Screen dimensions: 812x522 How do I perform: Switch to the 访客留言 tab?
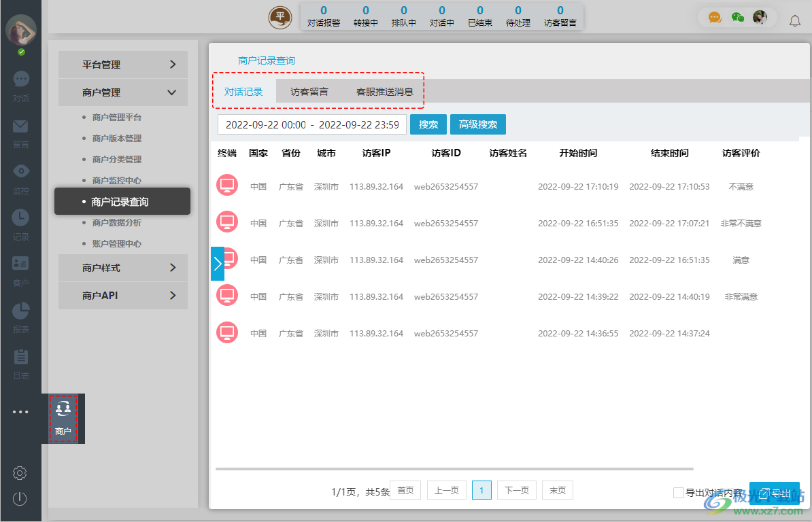[308, 90]
